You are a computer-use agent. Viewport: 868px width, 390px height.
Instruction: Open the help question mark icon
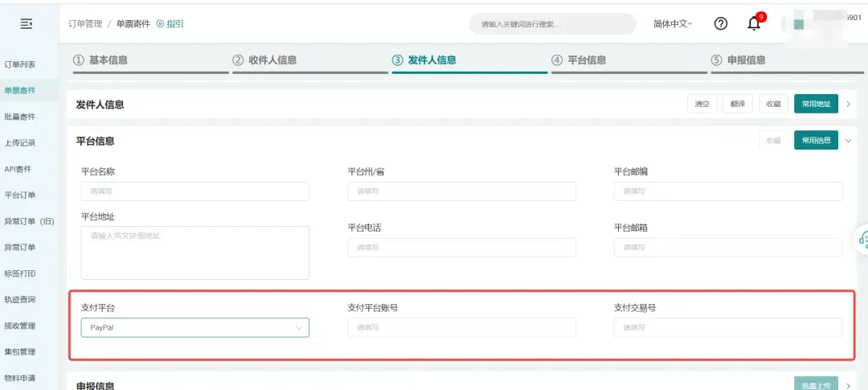(x=721, y=23)
